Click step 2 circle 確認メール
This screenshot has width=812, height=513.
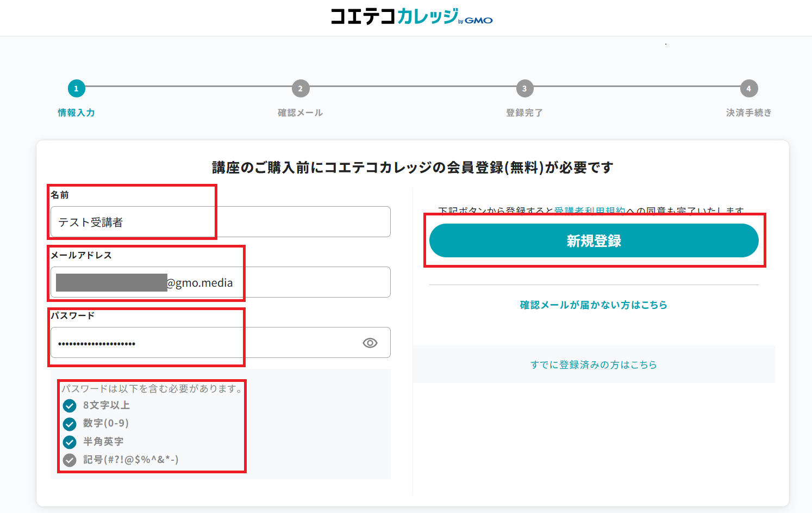point(300,88)
